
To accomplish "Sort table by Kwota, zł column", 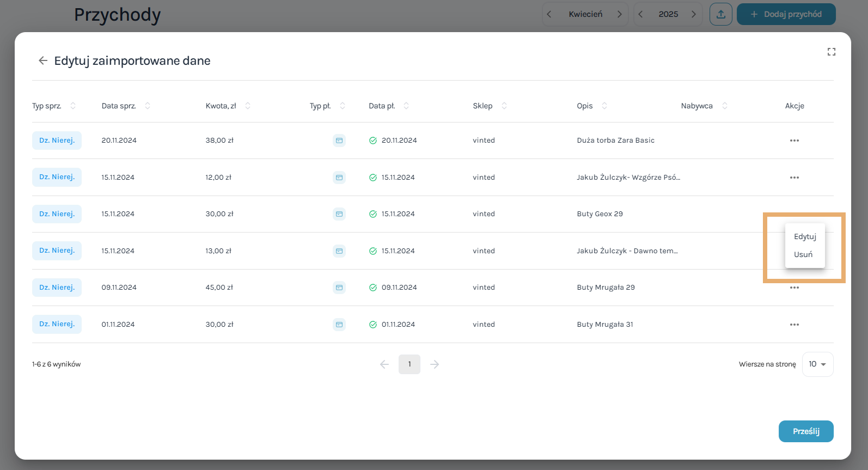I will click(x=248, y=106).
